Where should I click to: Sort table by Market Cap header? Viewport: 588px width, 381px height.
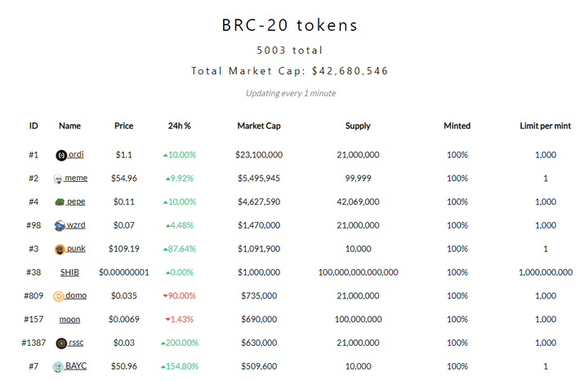[259, 126]
